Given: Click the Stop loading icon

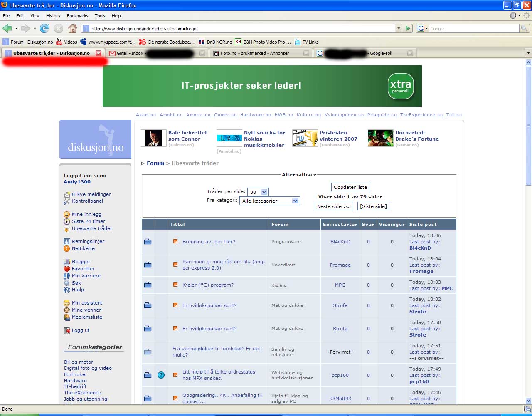Looking at the screenshot, I should (x=59, y=28).
